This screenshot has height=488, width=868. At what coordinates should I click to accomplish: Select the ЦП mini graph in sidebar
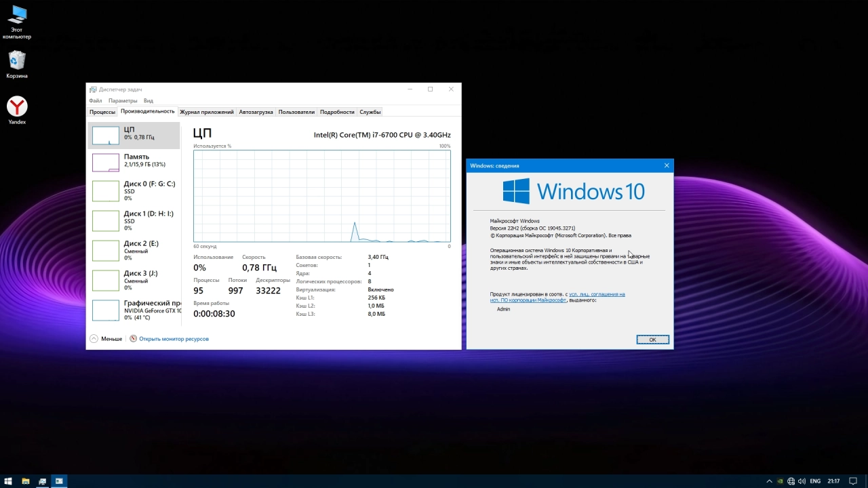coord(106,135)
